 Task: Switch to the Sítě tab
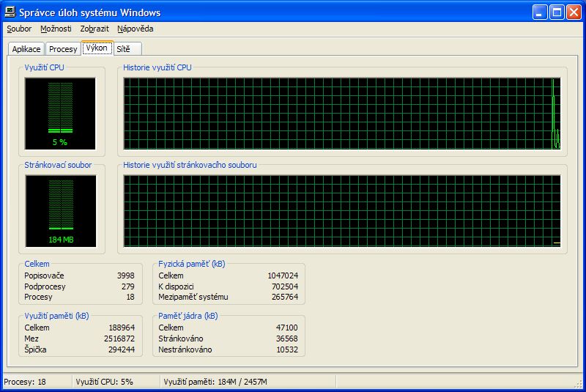127,49
